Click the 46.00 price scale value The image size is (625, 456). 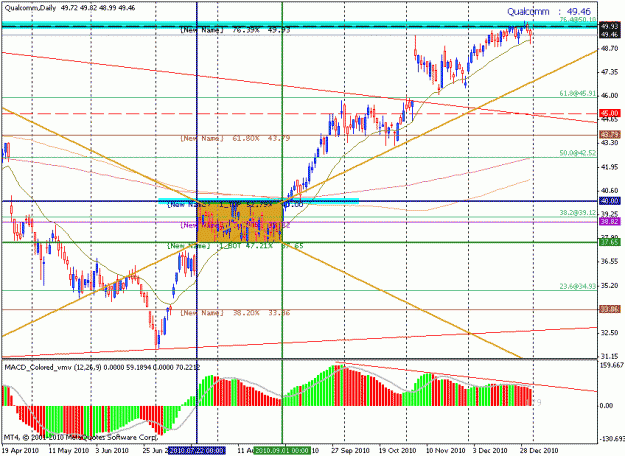(x=610, y=95)
